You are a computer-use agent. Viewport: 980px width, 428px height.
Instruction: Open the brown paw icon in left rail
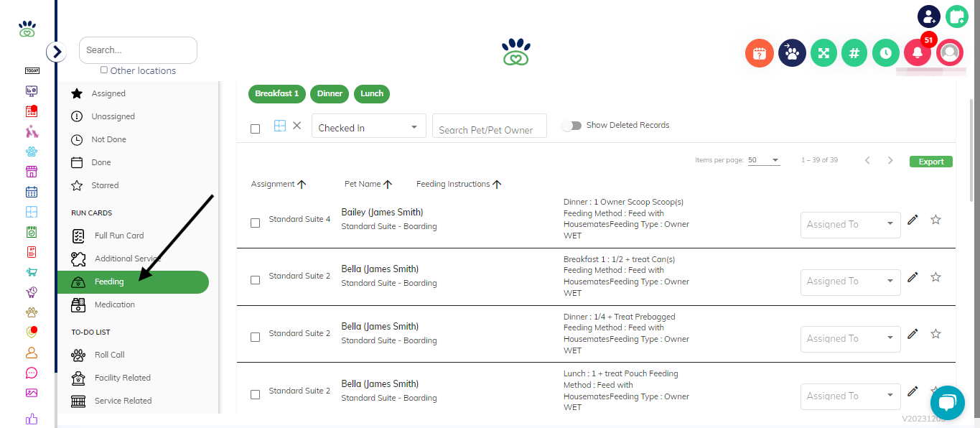click(x=32, y=312)
